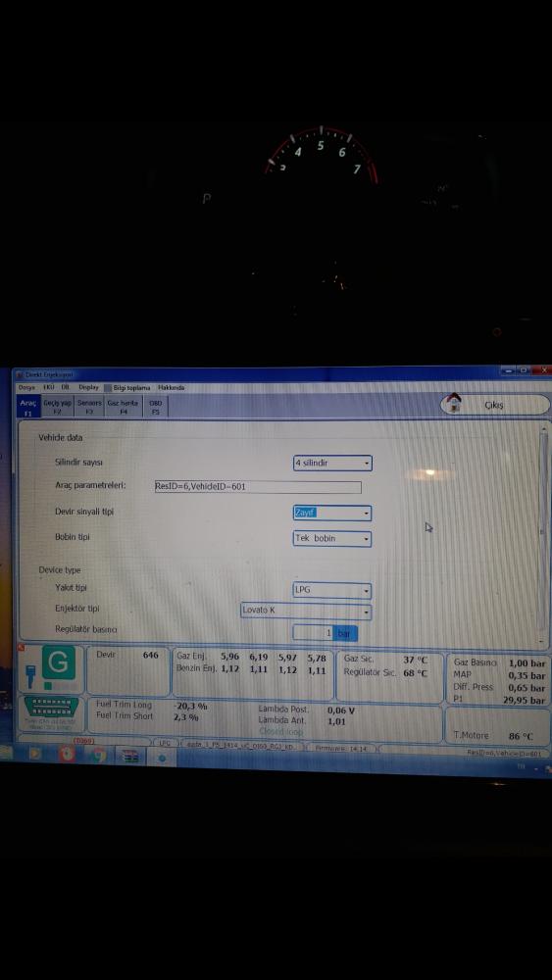Switch to the Sensors F3 tab
The width and height of the screenshot is (552, 980).
click(x=89, y=407)
